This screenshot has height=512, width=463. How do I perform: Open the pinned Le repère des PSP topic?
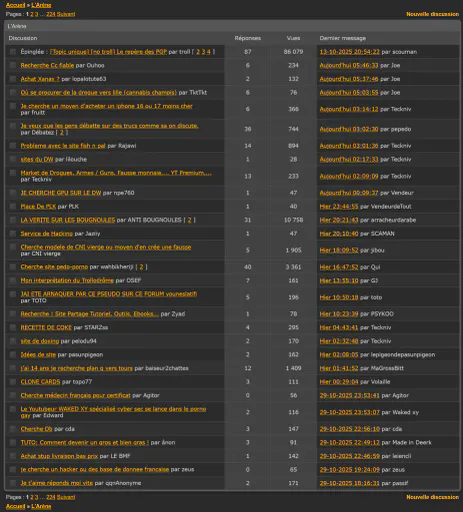click(108, 52)
